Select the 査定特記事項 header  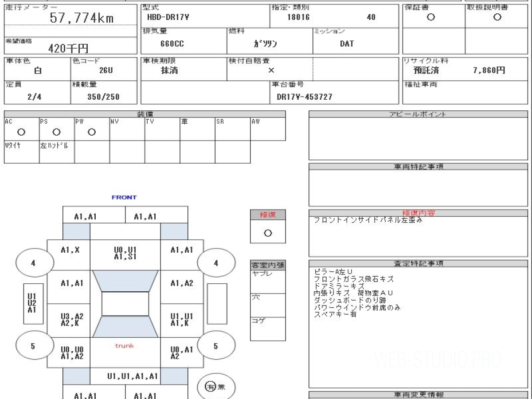pos(418,263)
